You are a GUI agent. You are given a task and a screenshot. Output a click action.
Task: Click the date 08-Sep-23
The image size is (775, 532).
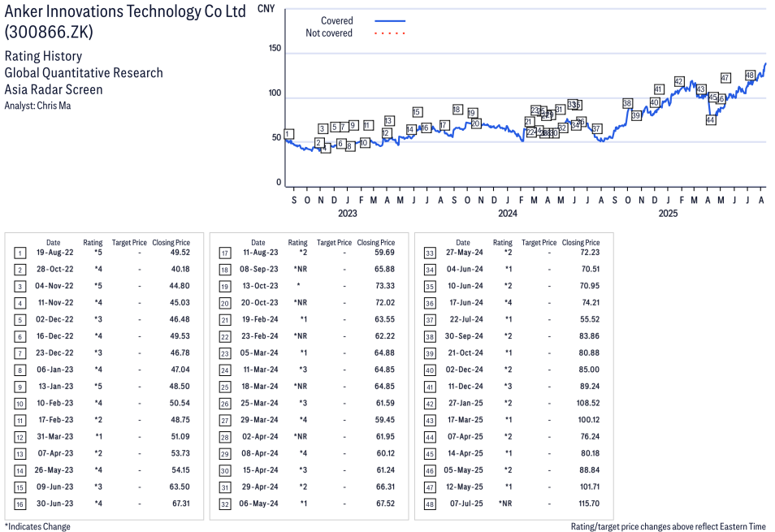tap(259, 269)
